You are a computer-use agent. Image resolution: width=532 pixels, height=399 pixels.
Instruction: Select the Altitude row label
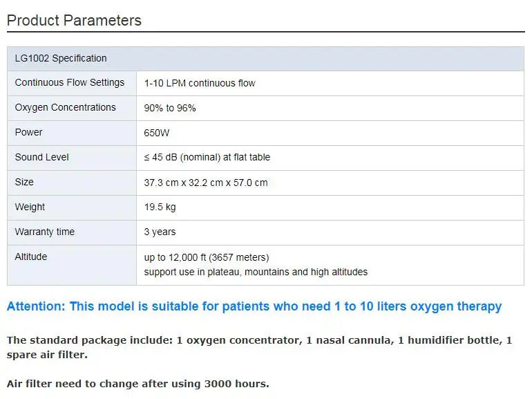31,257
